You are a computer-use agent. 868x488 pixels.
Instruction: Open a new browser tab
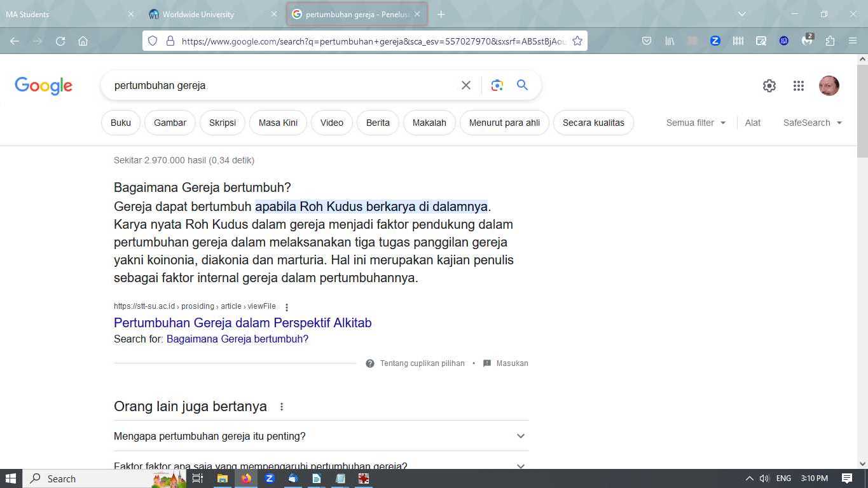441,14
